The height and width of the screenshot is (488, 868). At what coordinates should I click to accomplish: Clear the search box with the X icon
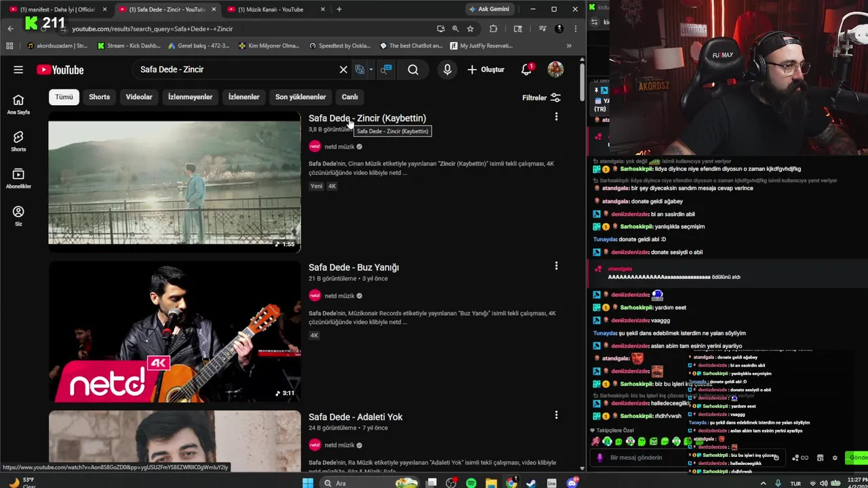pos(343,69)
